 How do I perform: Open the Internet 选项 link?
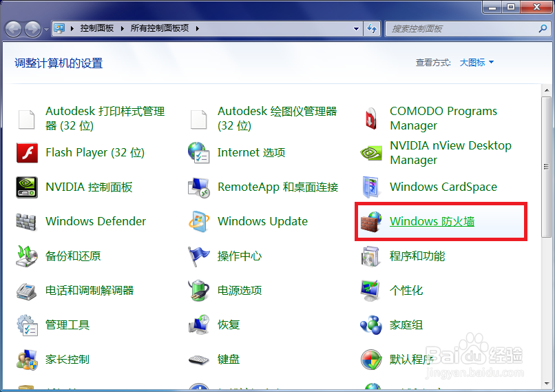[251, 153]
